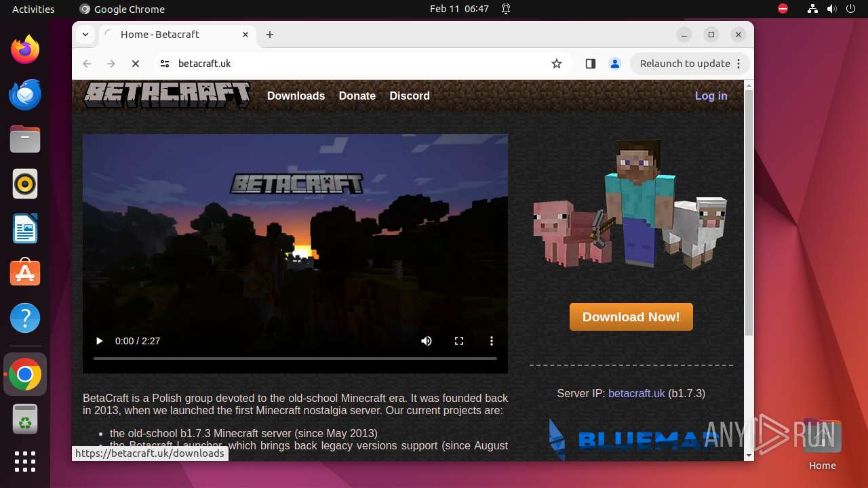The height and width of the screenshot is (488, 868).
Task: Open Rhythmbox music player icon
Action: (25, 184)
